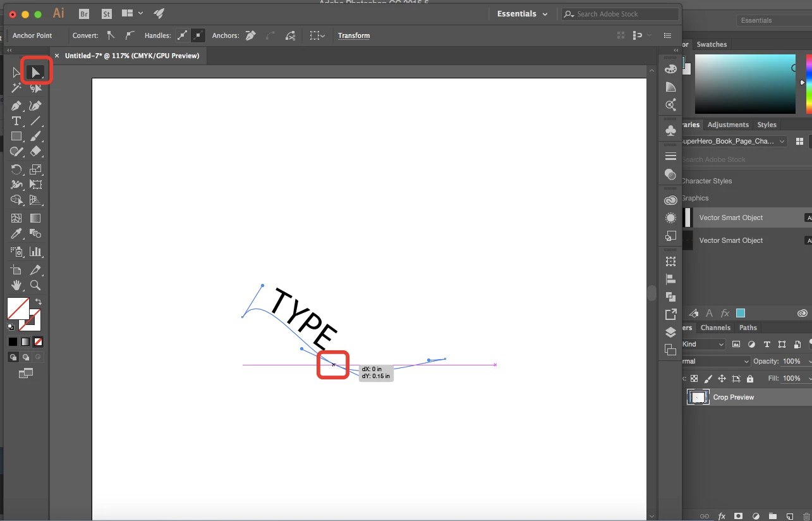Set fill to None
The width and height of the screenshot is (812, 521).
tap(38, 341)
